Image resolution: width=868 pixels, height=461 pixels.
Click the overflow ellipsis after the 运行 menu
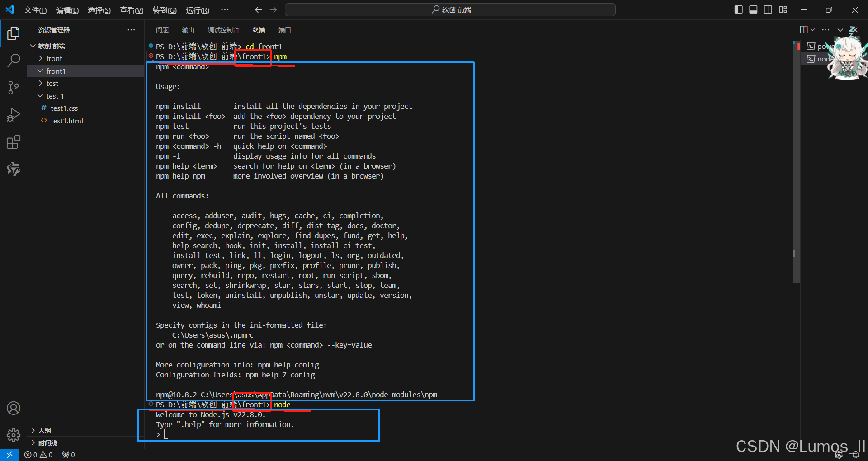point(225,9)
